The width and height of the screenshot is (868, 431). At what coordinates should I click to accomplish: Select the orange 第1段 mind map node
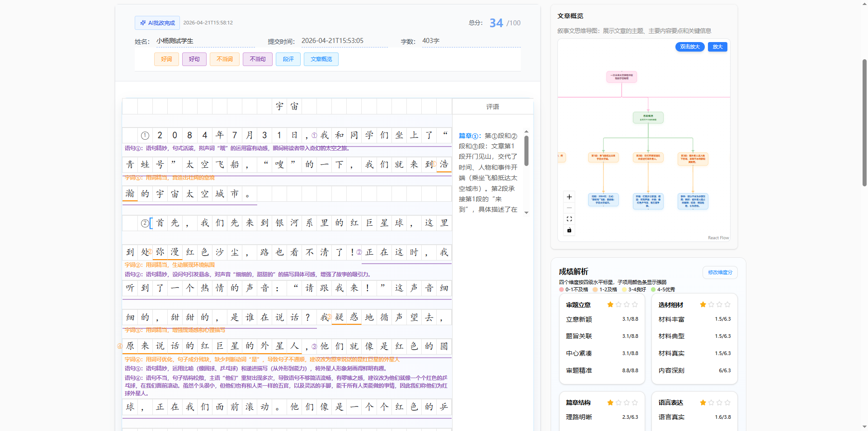click(x=603, y=157)
